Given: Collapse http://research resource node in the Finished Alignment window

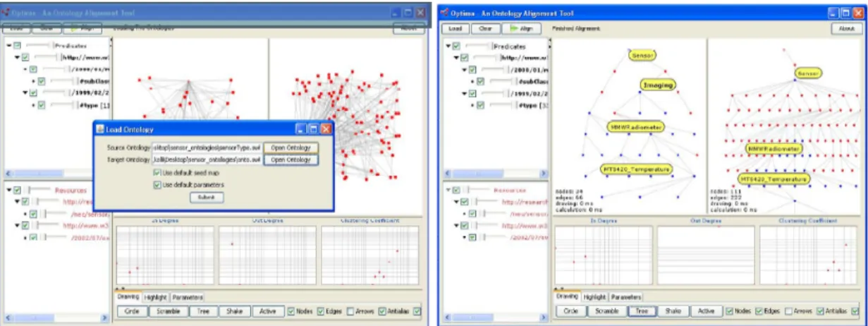Looking at the screenshot, I should pos(456,202).
